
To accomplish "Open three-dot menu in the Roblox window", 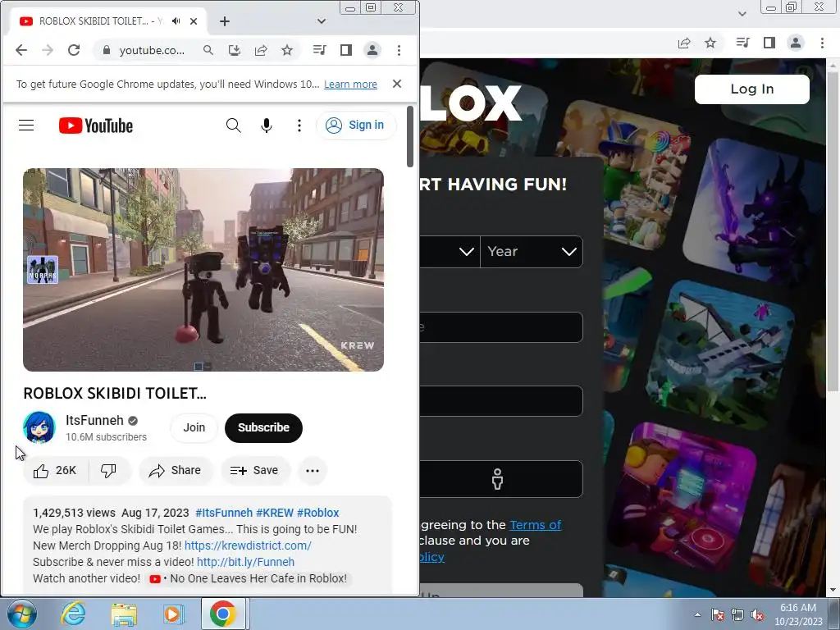I will pos(822,43).
